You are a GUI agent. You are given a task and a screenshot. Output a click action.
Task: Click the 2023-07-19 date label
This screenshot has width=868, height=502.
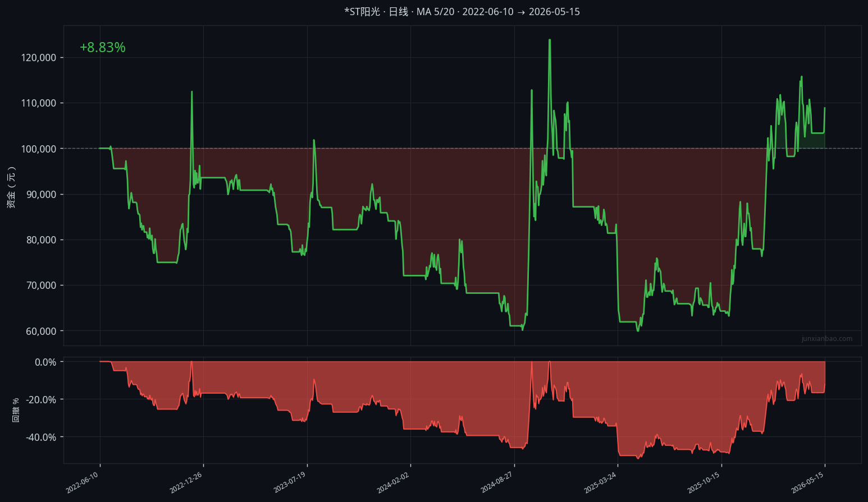(289, 482)
